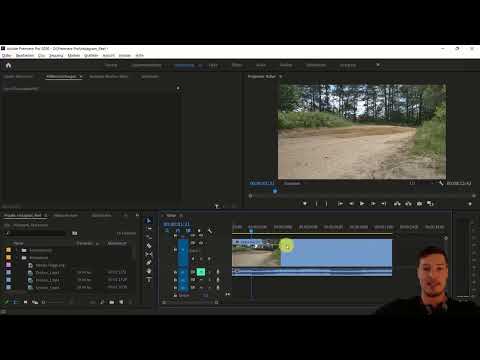Open the Effekteinstellungen panel menu

click(81, 76)
